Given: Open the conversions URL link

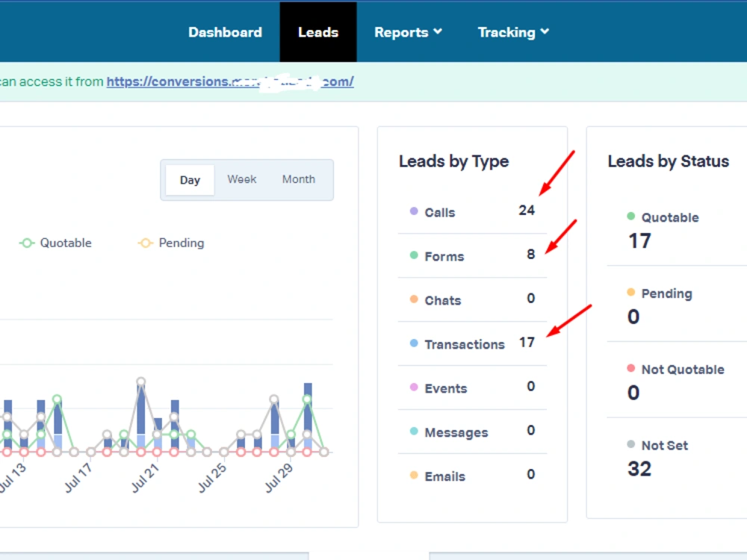Looking at the screenshot, I should (230, 81).
